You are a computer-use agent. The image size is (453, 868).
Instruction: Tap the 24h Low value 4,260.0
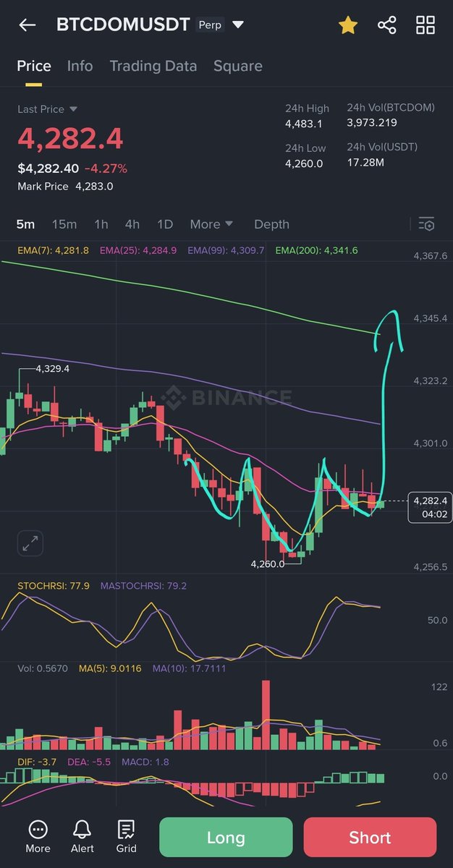304,163
